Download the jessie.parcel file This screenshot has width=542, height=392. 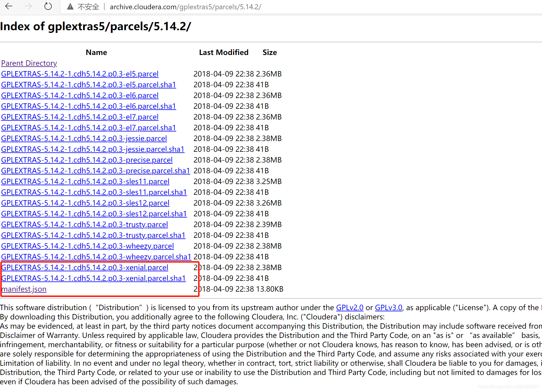84,139
